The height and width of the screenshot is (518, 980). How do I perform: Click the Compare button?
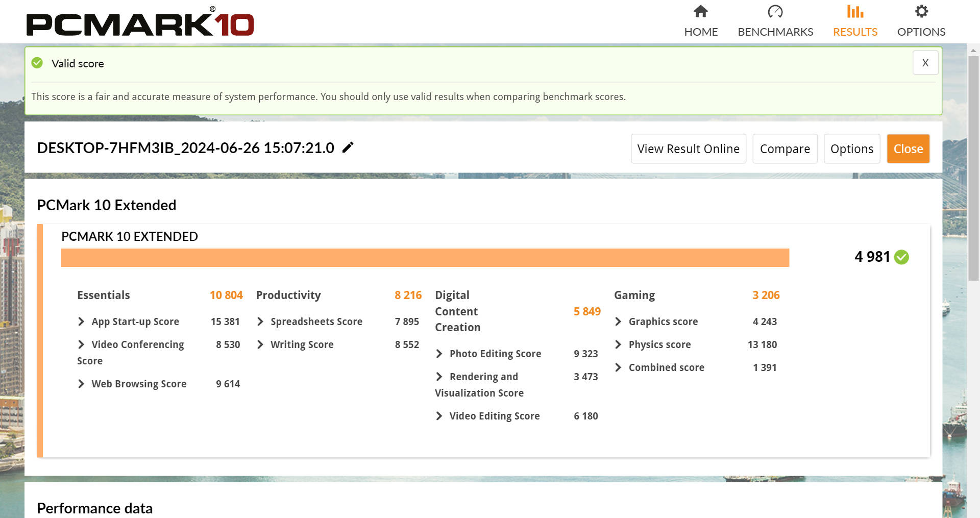(x=785, y=149)
